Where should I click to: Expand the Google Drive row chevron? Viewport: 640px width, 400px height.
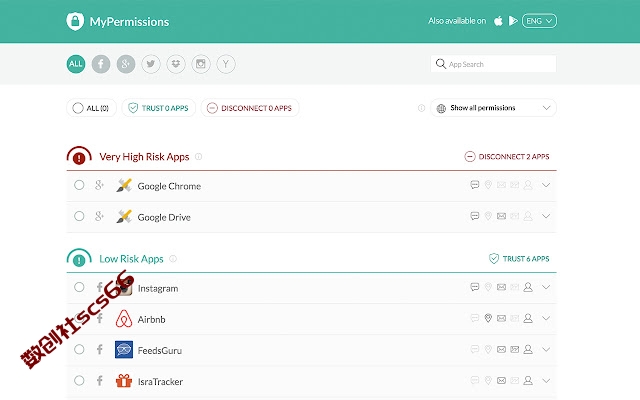click(546, 216)
